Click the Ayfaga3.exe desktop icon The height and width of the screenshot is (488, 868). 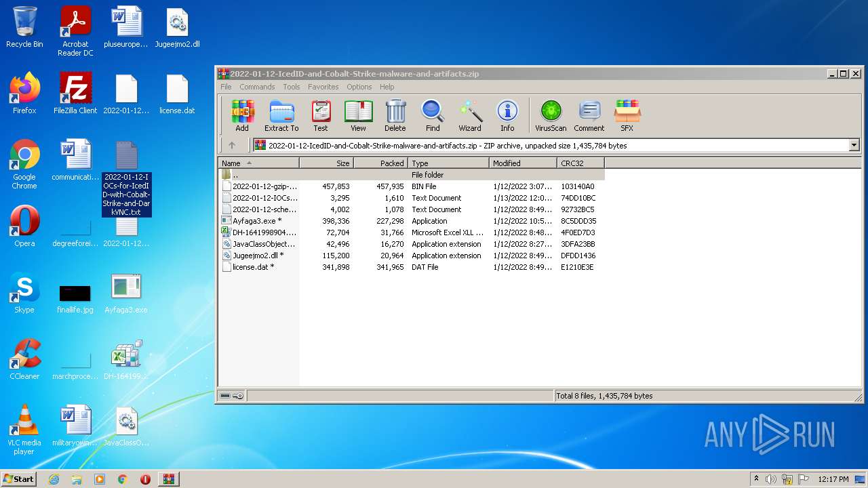coord(126,293)
